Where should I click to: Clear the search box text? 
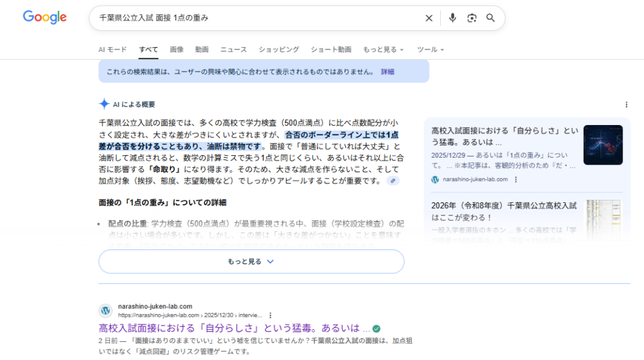pos(429,18)
